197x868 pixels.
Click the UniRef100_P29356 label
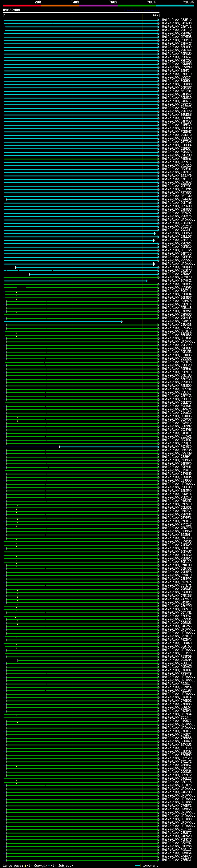point(176,328)
